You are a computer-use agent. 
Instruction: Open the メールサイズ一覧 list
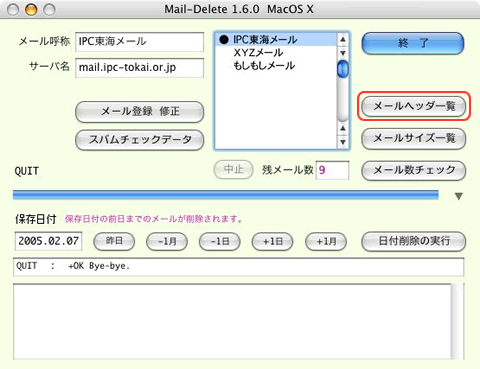[x=414, y=138]
